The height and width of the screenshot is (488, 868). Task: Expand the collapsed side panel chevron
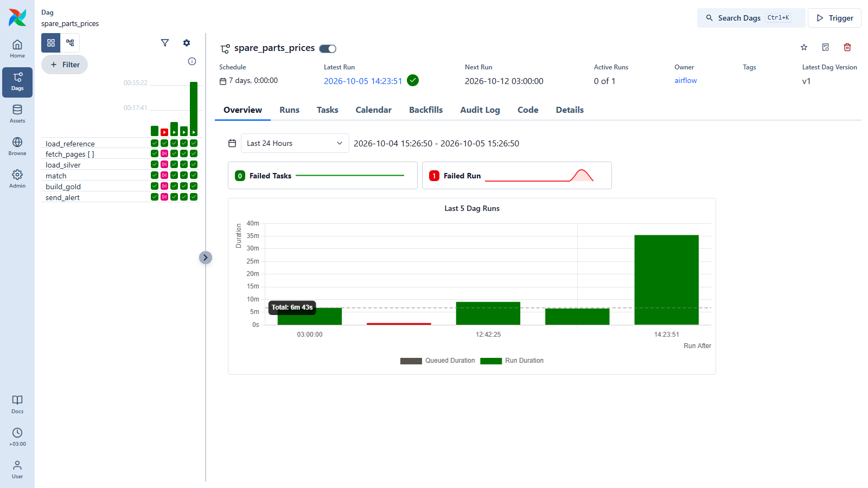[206, 258]
